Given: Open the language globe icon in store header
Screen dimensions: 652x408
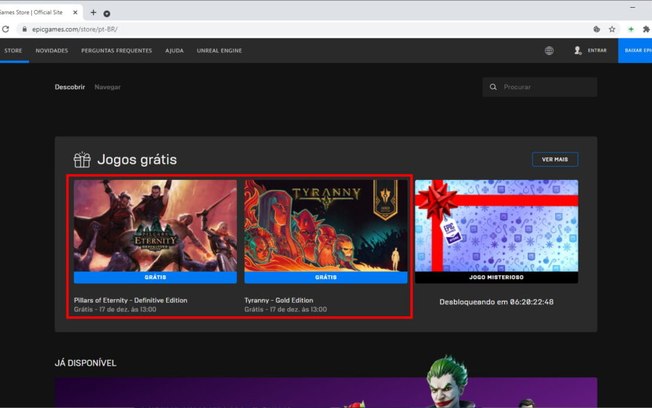Looking at the screenshot, I should (549, 50).
